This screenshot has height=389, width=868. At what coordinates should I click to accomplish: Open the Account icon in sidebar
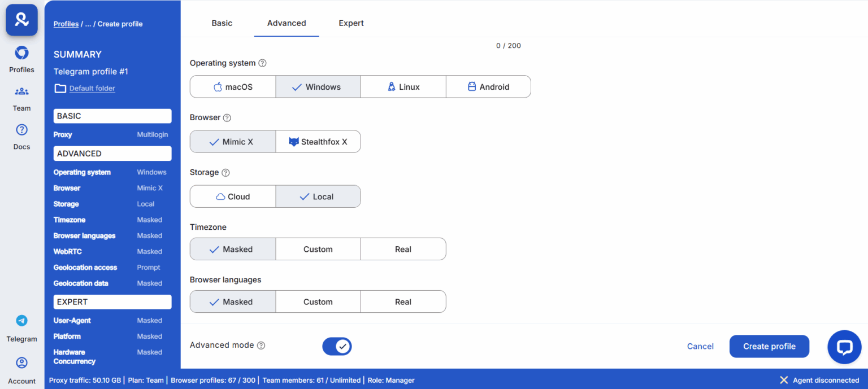(21, 363)
